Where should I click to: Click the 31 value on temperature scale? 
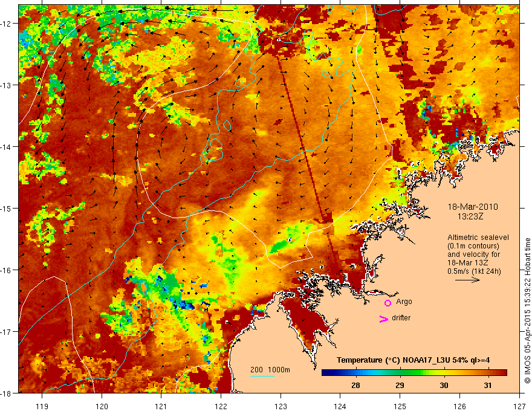click(x=487, y=385)
